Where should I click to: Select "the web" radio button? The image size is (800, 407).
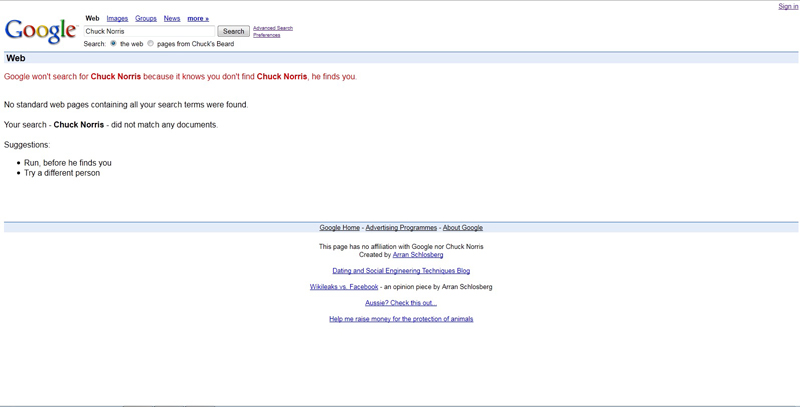(113, 43)
